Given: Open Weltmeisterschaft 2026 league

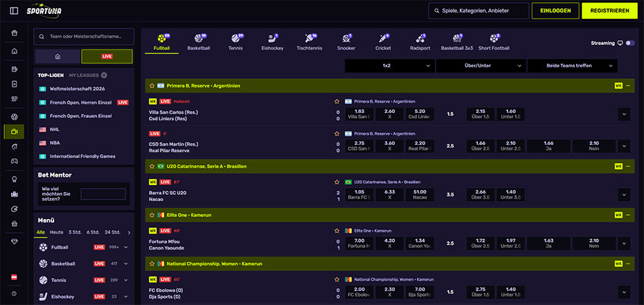Looking at the screenshot, I should [x=78, y=89].
